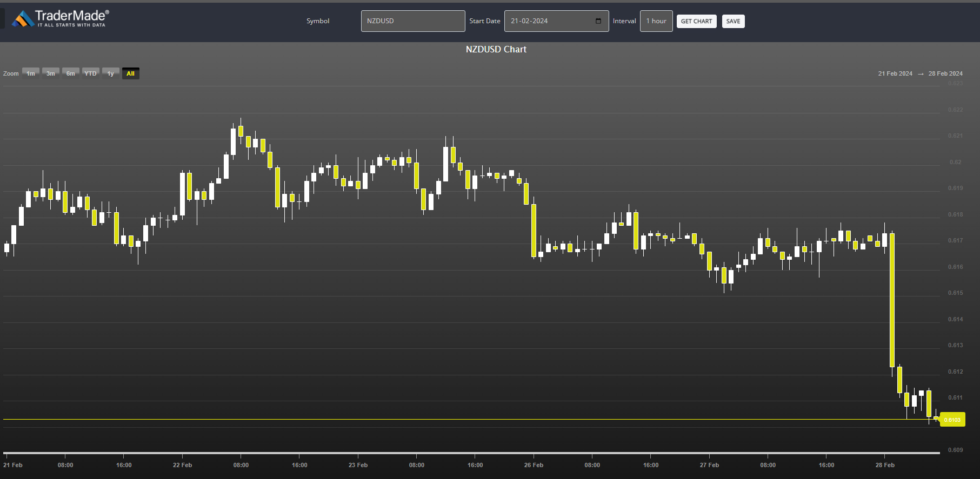The height and width of the screenshot is (479, 980).
Task: Click the Symbol label
Action: (318, 21)
